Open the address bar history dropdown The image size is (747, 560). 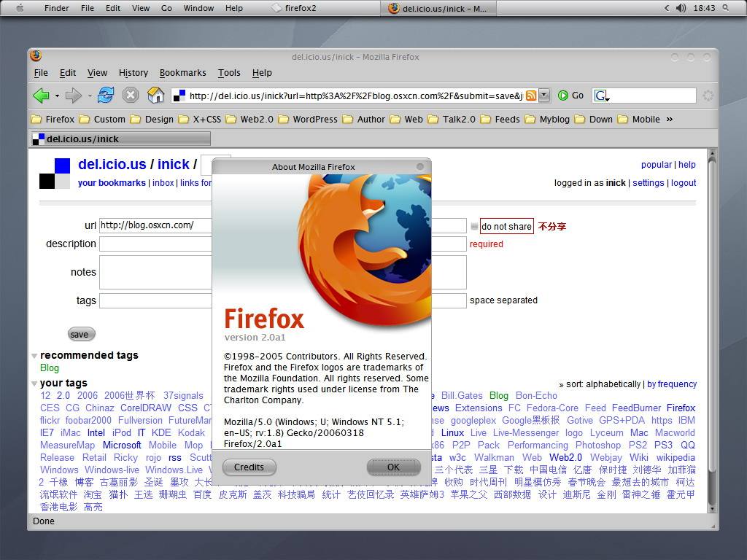click(544, 96)
